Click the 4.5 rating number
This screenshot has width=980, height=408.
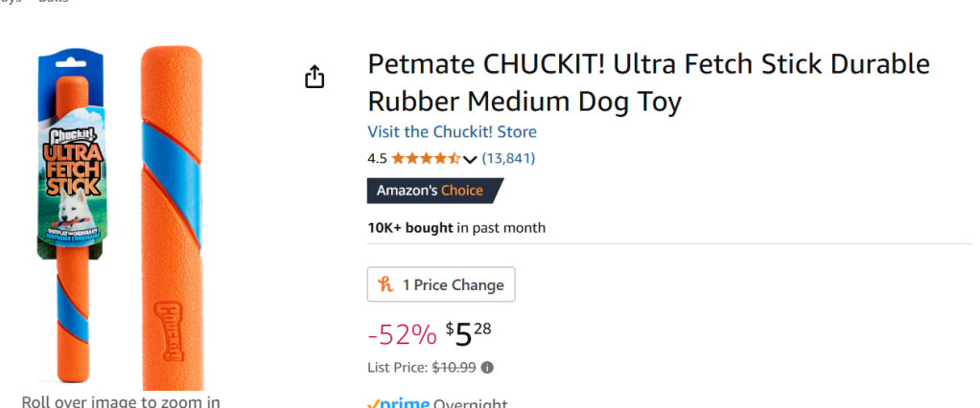[x=377, y=158]
